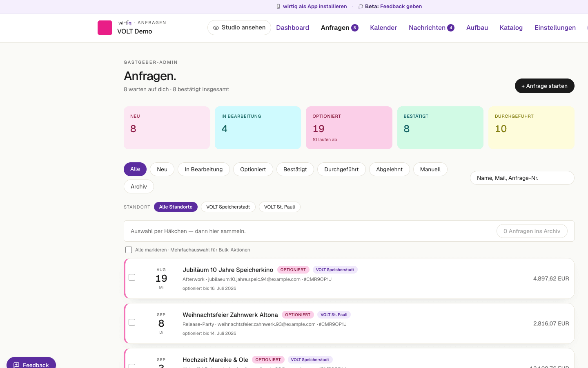Click the phone icon next to App installieren
Viewport: 588px width, 368px height.
pyautogui.click(x=278, y=7)
